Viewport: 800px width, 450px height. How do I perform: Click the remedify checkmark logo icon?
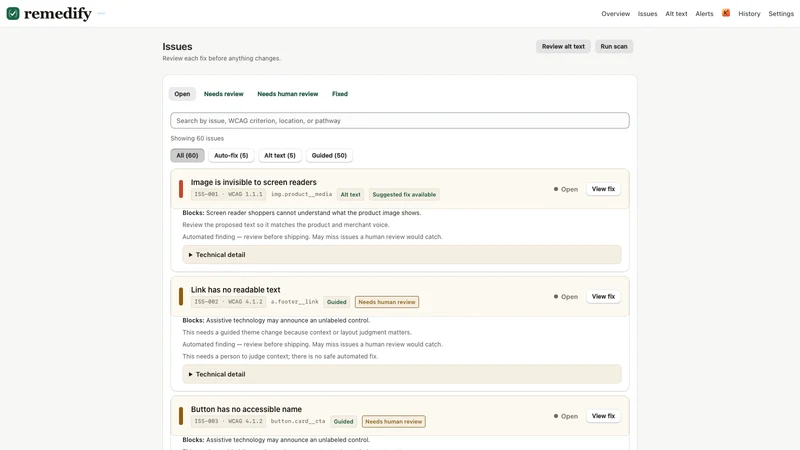click(13, 13)
